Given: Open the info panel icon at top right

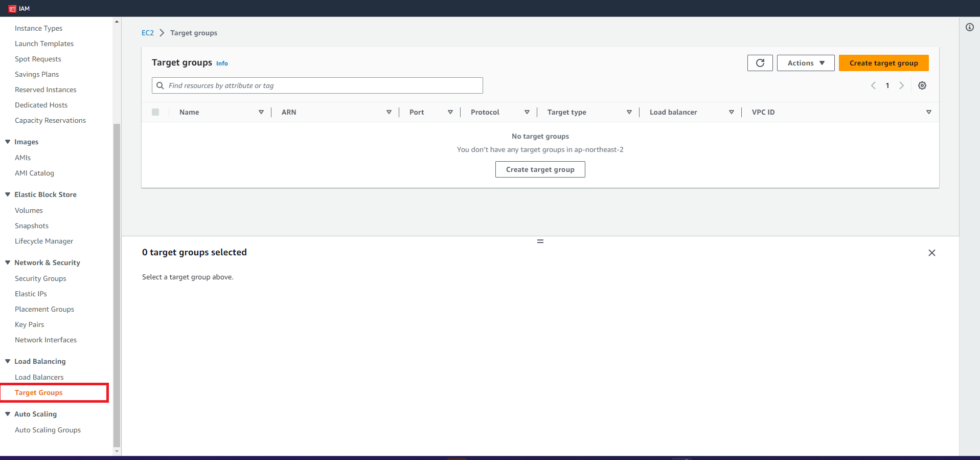Looking at the screenshot, I should [969, 27].
